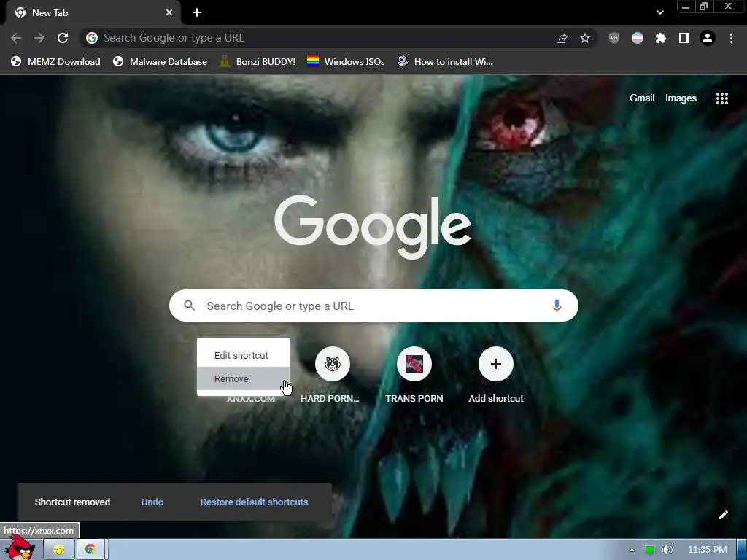Open the Add shortcut plus tile
Viewport: 747px width, 560px height.
496,364
